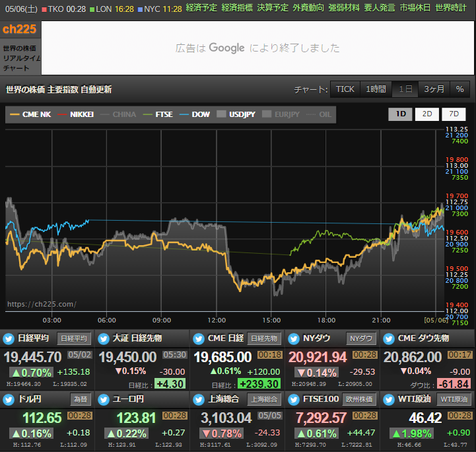Click the Google ad closed banner
This screenshot has width=476, height=452.
click(257, 48)
